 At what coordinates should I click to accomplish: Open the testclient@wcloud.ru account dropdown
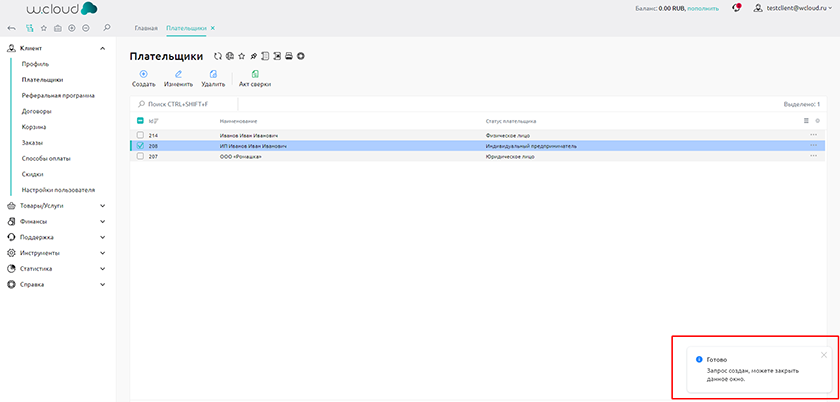point(797,8)
